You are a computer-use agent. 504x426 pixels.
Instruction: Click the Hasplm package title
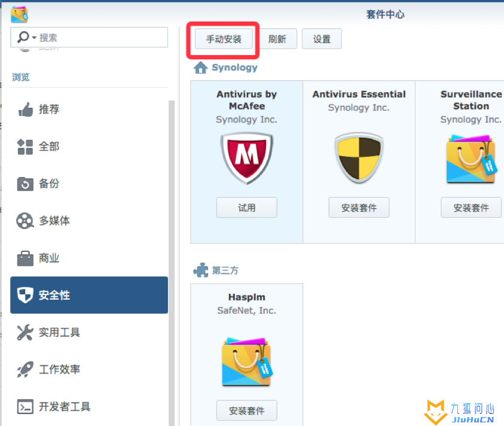[x=247, y=297]
